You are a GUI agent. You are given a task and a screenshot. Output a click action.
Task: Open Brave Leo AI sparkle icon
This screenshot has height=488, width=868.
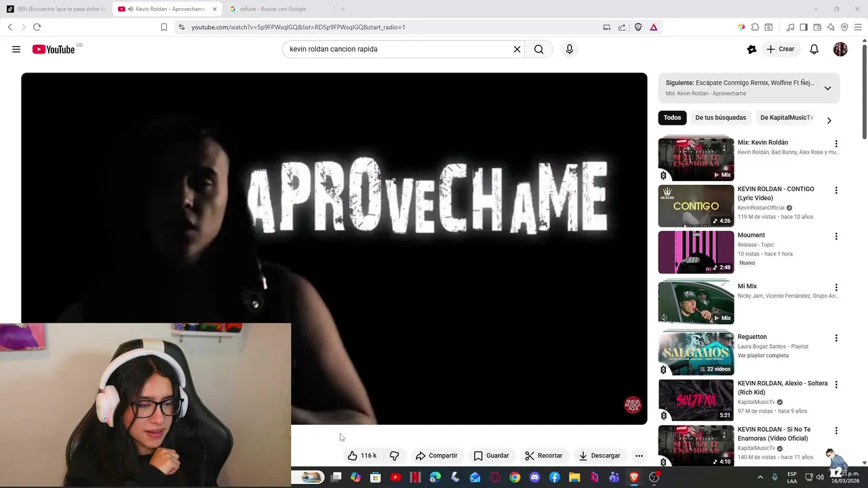831,27
